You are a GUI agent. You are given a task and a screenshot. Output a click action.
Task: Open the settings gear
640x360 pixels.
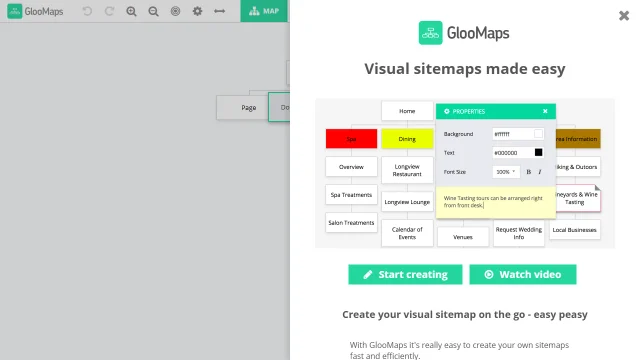(197, 11)
